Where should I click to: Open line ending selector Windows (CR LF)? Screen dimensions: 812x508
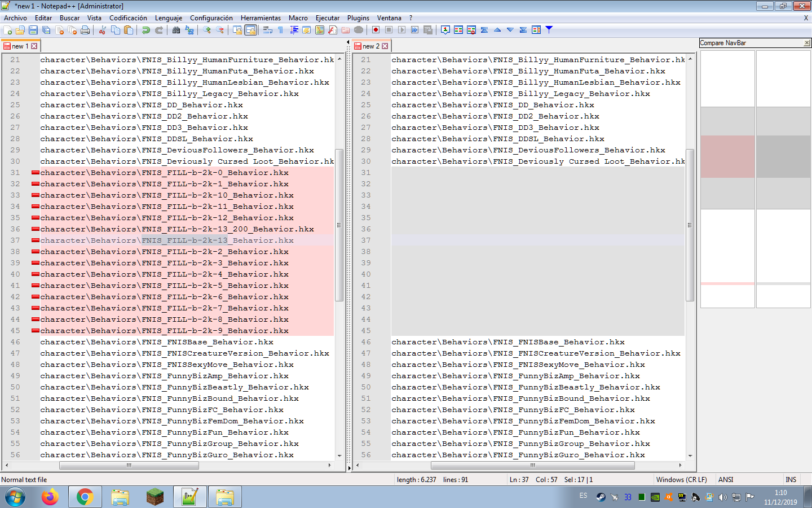tap(681, 480)
